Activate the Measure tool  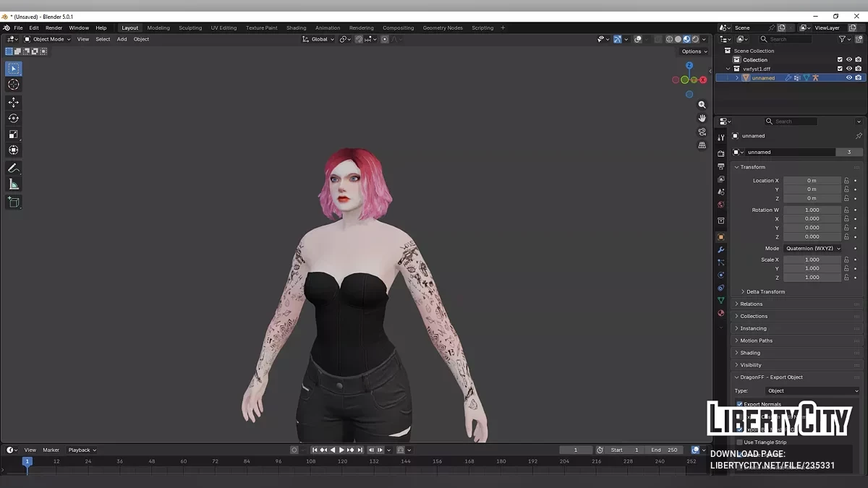pos(14,185)
